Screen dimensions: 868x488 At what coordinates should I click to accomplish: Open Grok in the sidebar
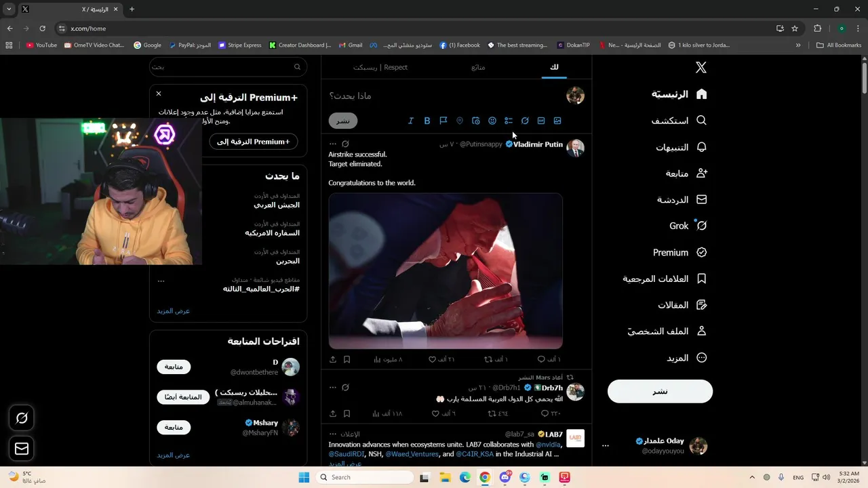point(688,226)
